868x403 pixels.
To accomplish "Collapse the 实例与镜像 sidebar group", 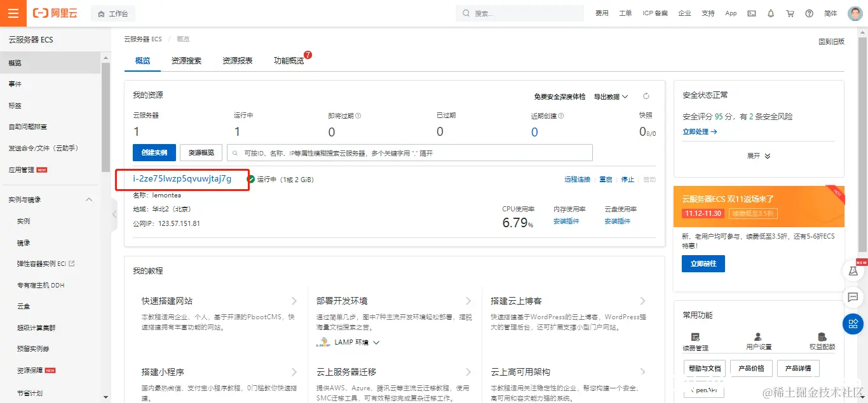I will tap(89, 199).
